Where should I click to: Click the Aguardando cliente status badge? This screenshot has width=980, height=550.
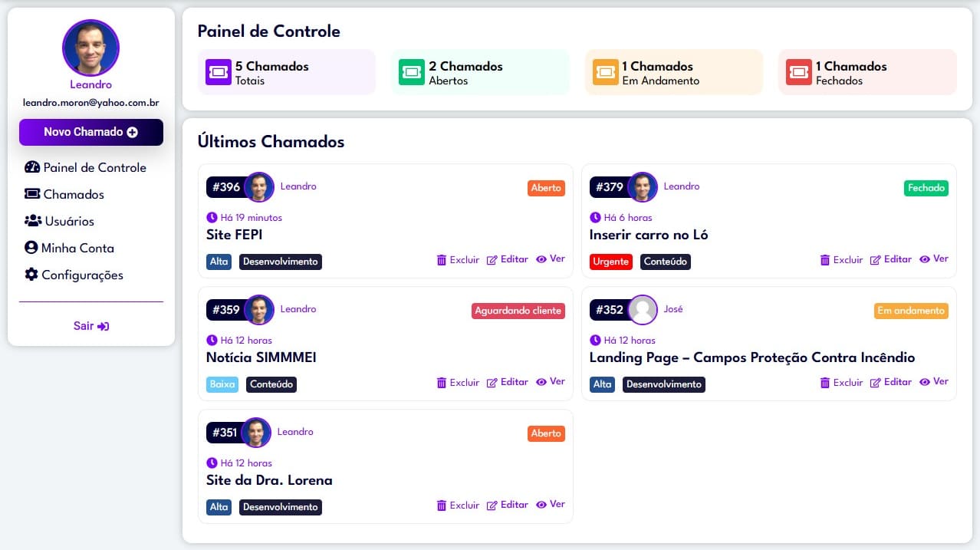[x=518, y=311]
